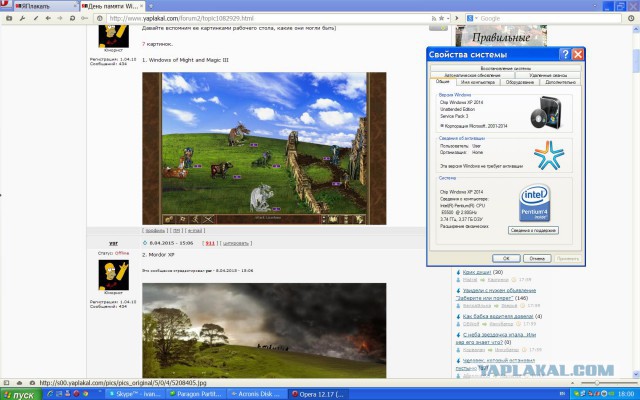This screenshot has height=400, width=640.
Task: Click the Google search field
Action: tap(549, 18)
